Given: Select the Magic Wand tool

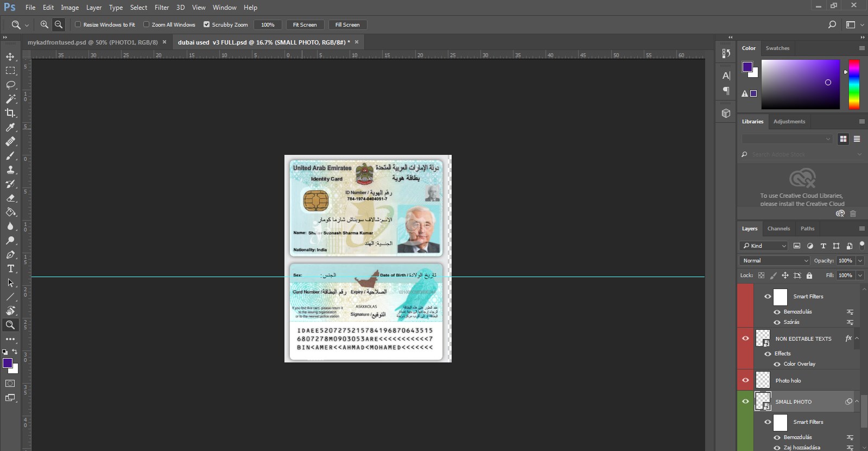Looking at the screenshot, I should pyautogui.click(x=10, y=99).
